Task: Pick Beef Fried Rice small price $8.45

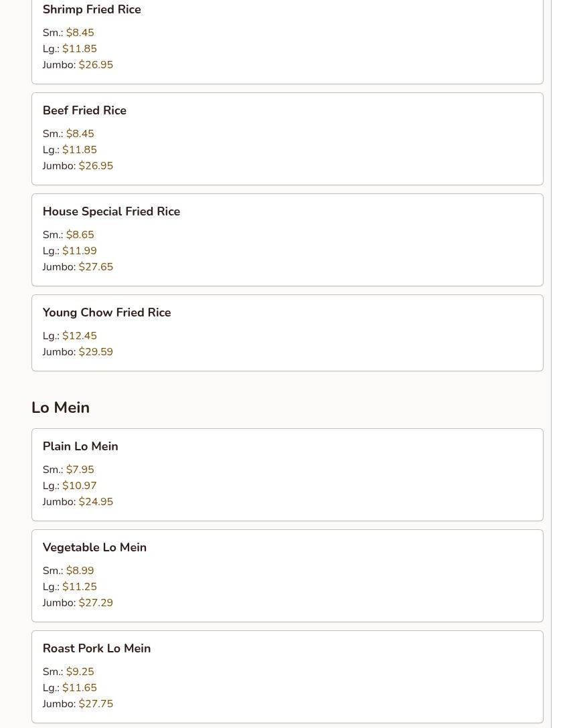Action: pos(80,134)
